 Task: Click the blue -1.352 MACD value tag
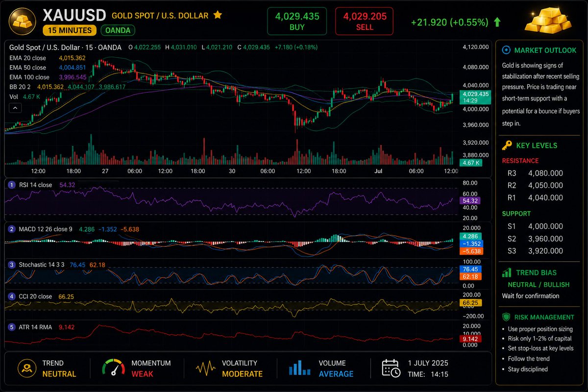click(x=471, y=244)
